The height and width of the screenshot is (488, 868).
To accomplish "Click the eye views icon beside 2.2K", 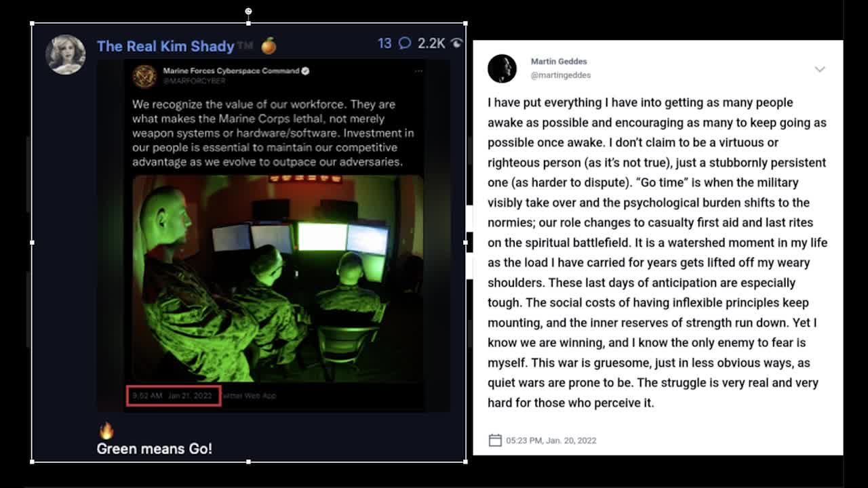I will point(456,43).
